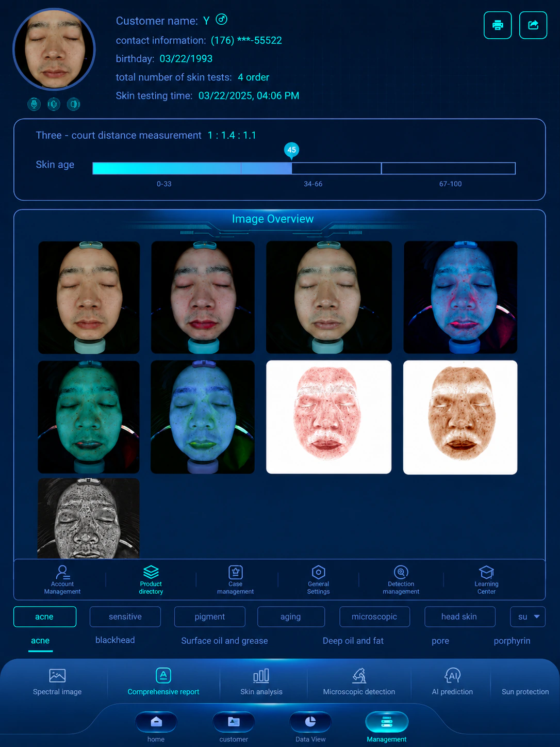Open the Comprehensive report
This screenshot has height=747, width=560.
(x=163, y=681)
